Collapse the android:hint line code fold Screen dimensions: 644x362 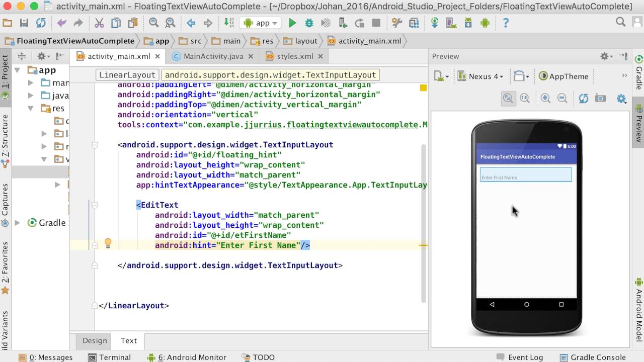pyautogui.click(x=95, y=245)
